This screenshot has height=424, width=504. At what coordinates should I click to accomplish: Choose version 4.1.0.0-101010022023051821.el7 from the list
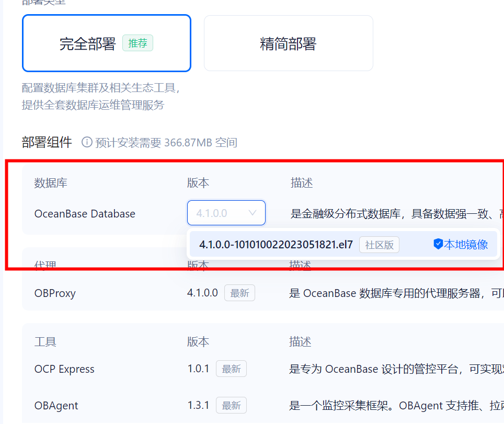[343, 244]
